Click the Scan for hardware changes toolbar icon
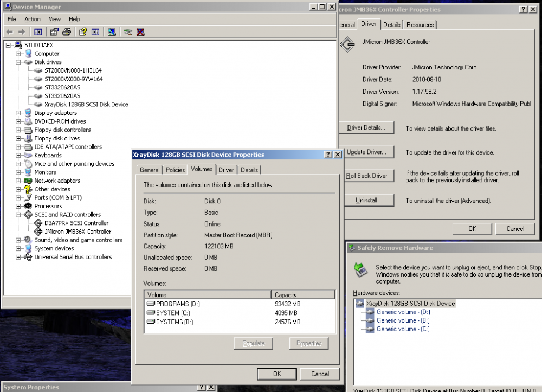 111,32
